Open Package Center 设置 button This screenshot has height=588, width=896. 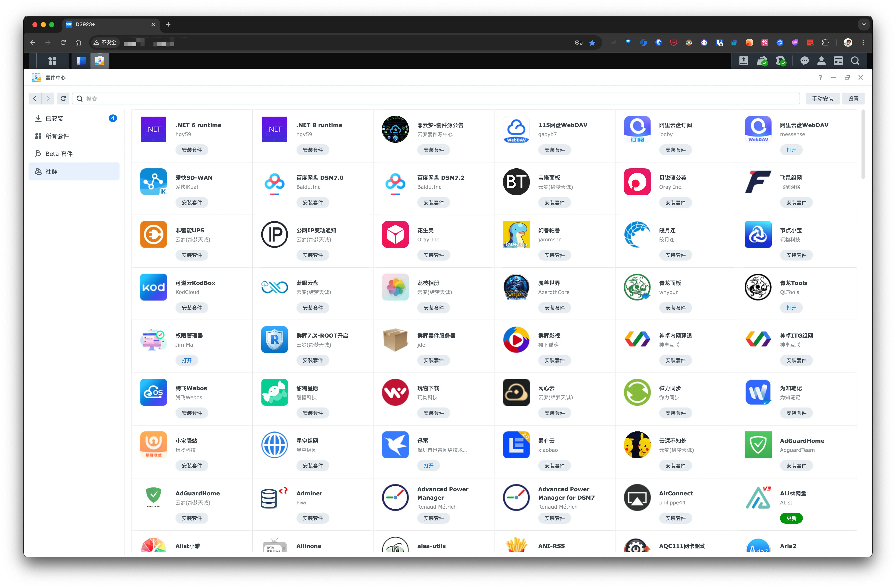tap(853, 99)
